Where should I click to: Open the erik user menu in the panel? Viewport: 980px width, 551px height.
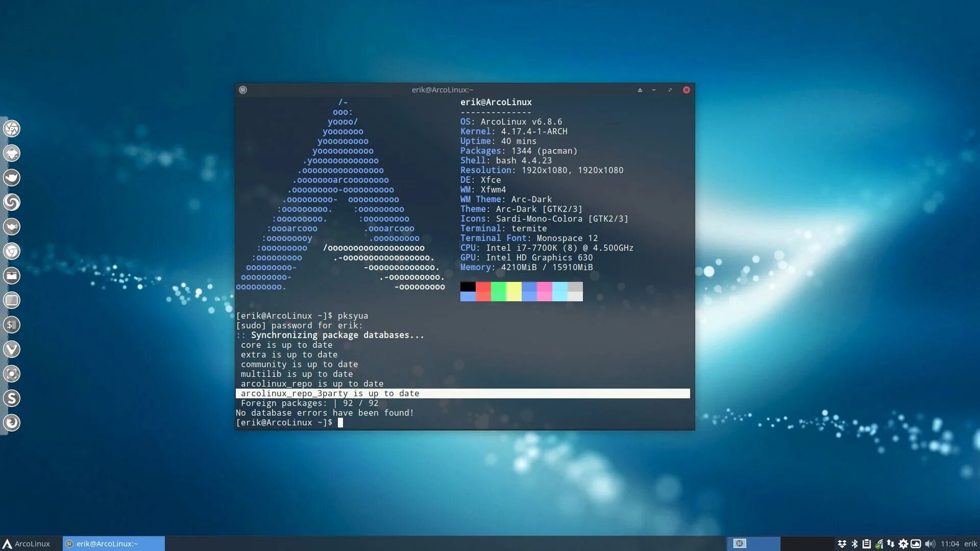click(x=970, y=544)
